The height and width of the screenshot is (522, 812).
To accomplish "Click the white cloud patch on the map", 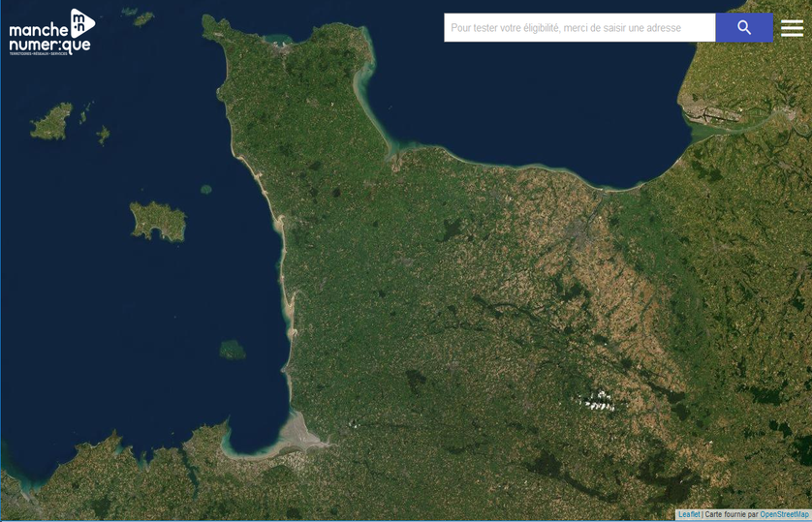I will [597, 400].
